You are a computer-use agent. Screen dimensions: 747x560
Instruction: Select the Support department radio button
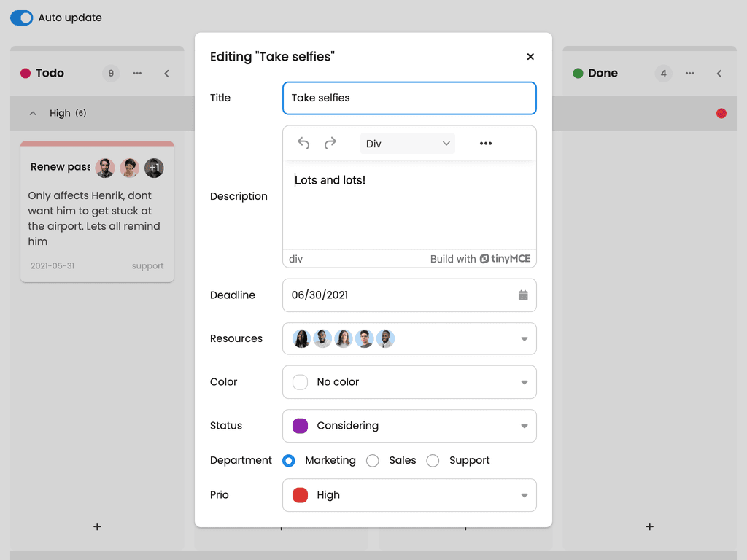pyautogui.click(x=433, y=461)
